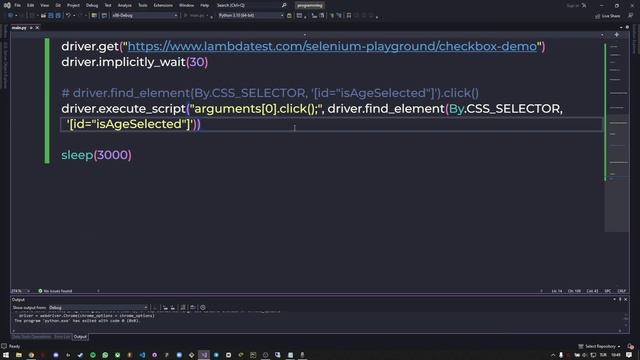This screenshot has width=640, height=360.
Task: Click the text 'sleep(3000)' in editor
Action: pos(96,155)
